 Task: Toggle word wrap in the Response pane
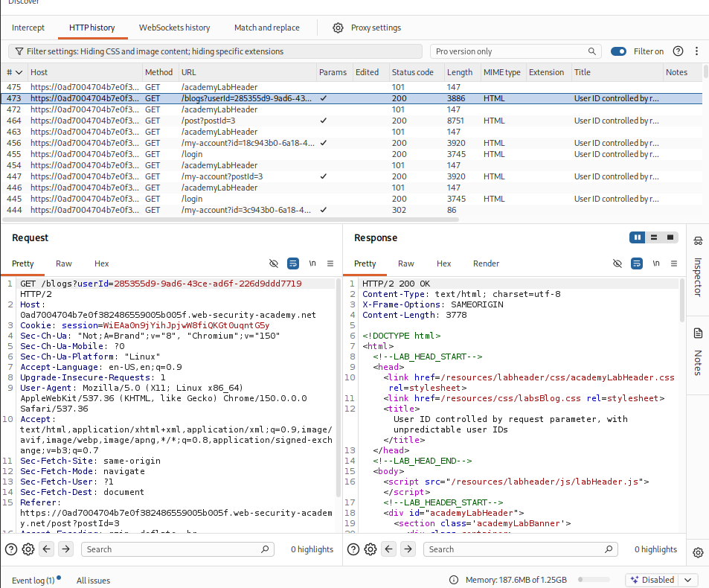[637, 263]
